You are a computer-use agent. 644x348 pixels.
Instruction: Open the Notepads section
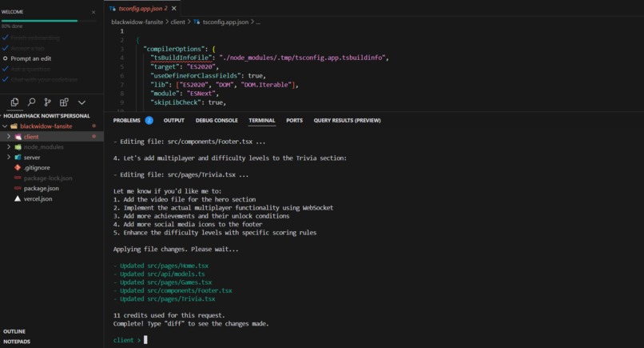(17, 342)
